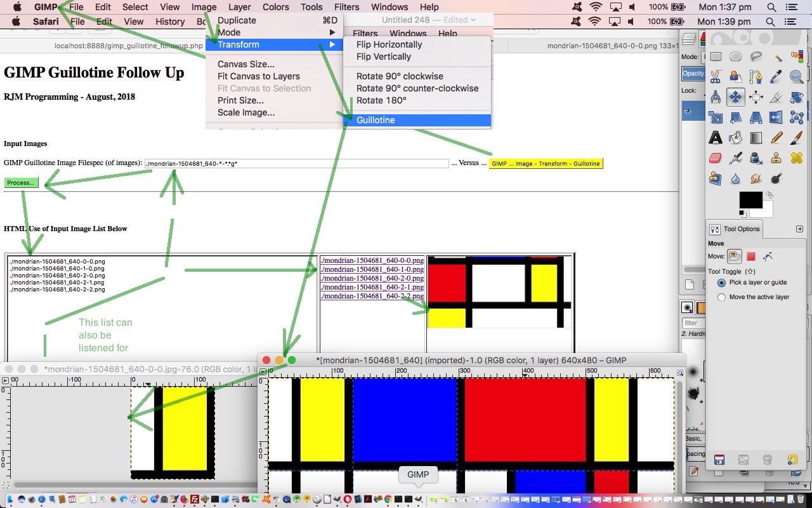Open the Filters menu in GIMP menu bar

pyautogui.click(x=346, y=7)
